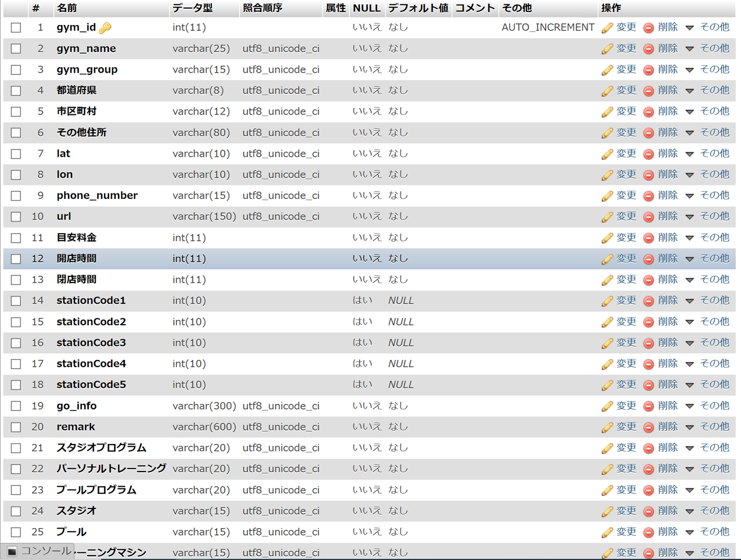The width and height of the screenshot is (741, 560).
Task: Click the phone_number column name
Action: 97,196
